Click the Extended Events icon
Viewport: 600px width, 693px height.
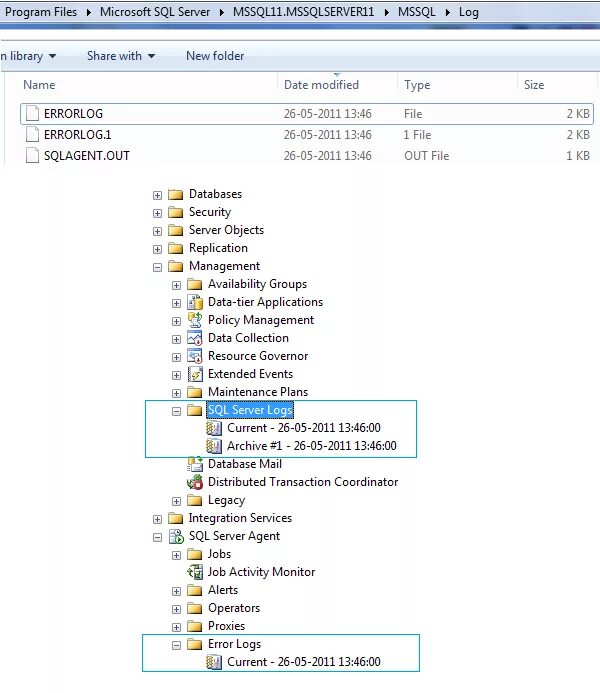click(195, 374)
